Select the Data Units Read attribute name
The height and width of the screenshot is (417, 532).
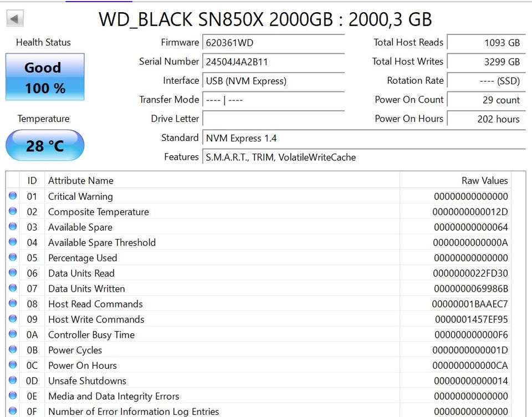[x=81, y=273]
